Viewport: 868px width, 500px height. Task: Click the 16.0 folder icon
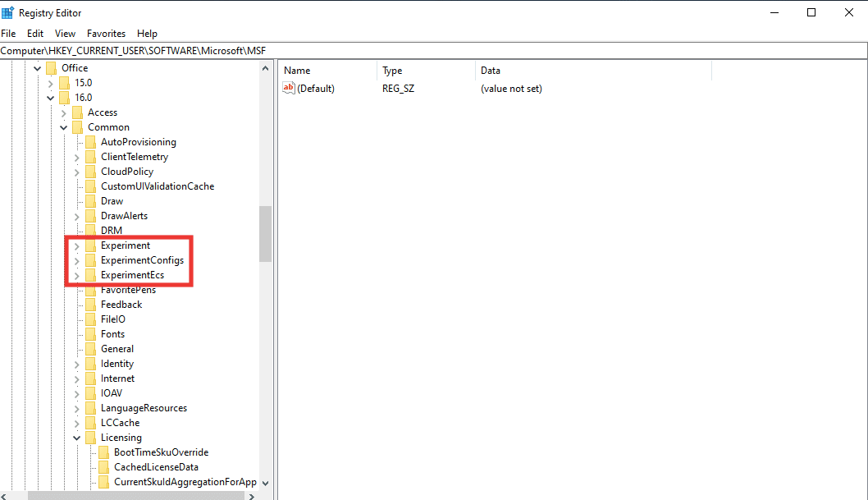[x=65, y=98]
